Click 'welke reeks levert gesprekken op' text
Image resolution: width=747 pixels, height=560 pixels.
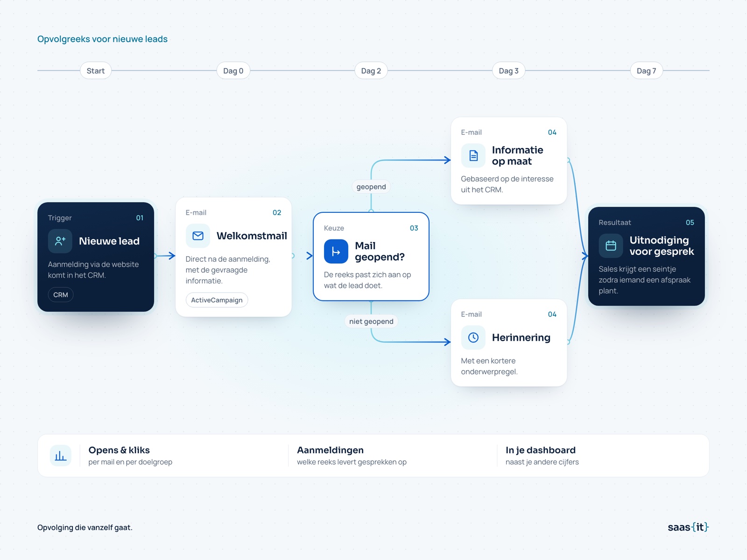352,462
